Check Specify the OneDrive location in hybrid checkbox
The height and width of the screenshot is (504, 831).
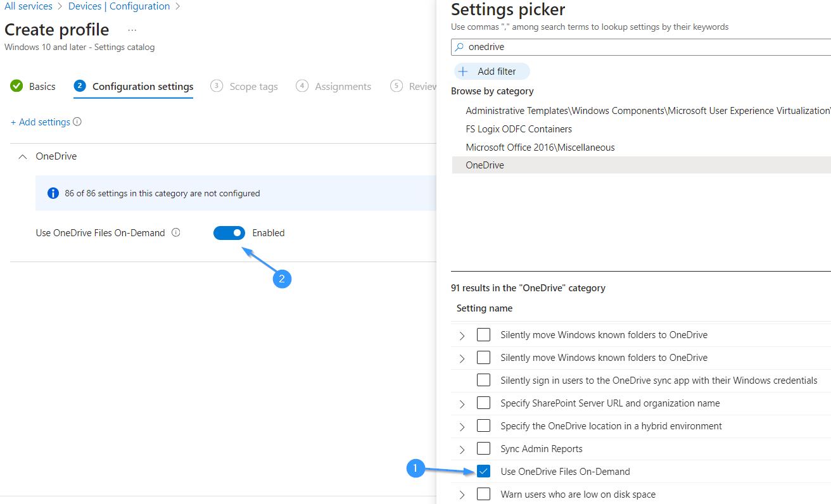click(484, 425)
